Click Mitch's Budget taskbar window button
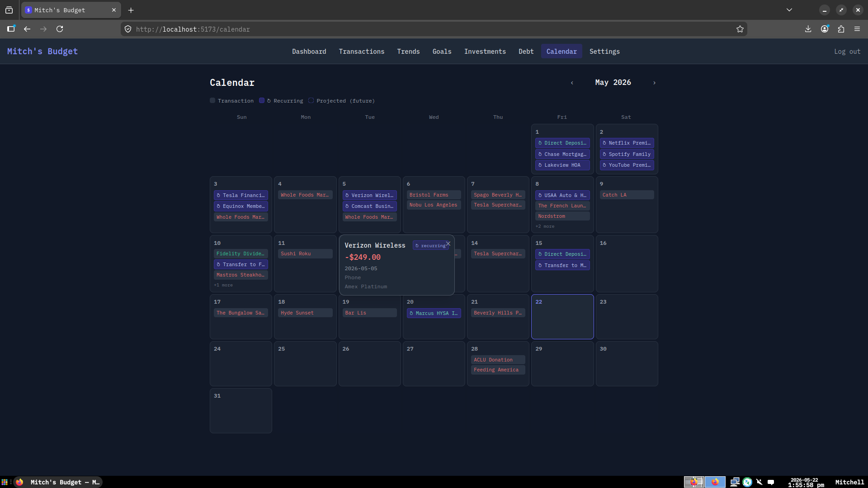868x488 pixels. click(x=58, y=482)
